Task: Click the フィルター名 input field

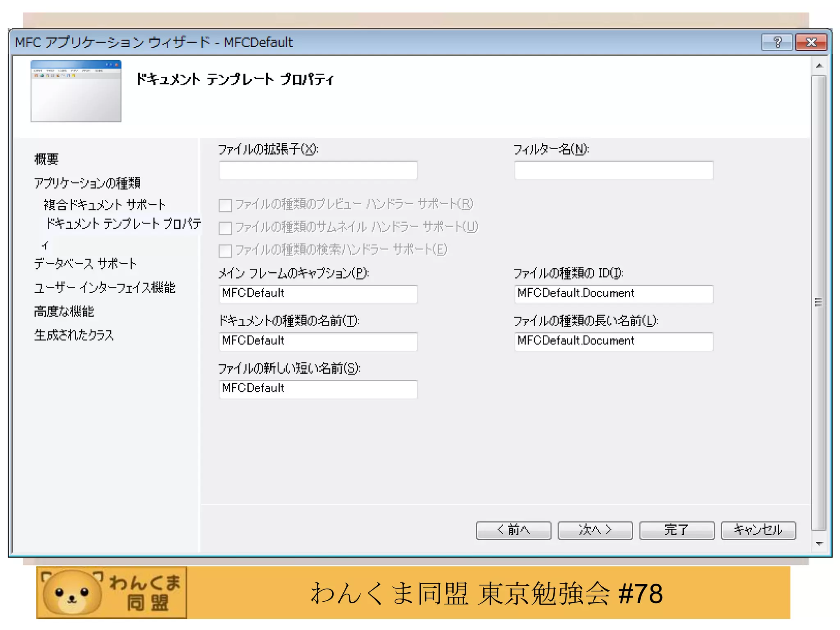Action: [614, 170]
